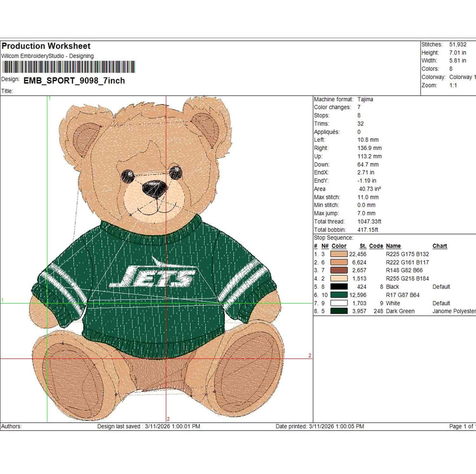This screenshot has width=476, height=474.
Task: Pick the brown R148 G82 B66 swatch
Action: [339, 270]
